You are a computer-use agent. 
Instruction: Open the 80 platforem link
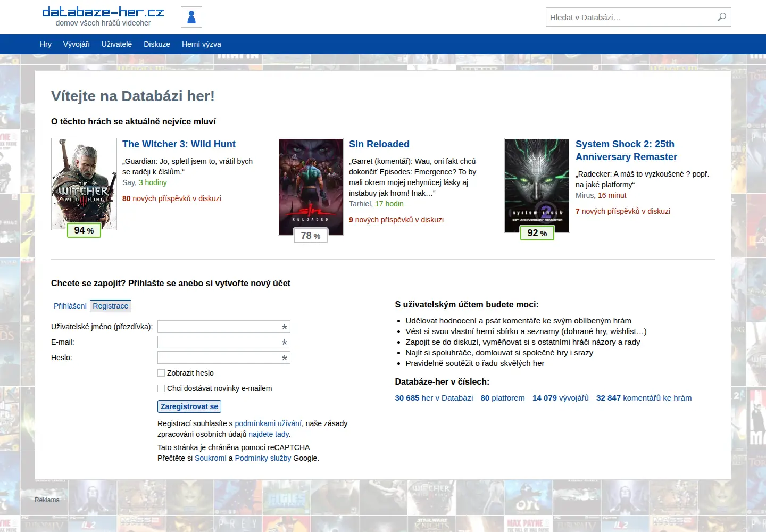503,398
